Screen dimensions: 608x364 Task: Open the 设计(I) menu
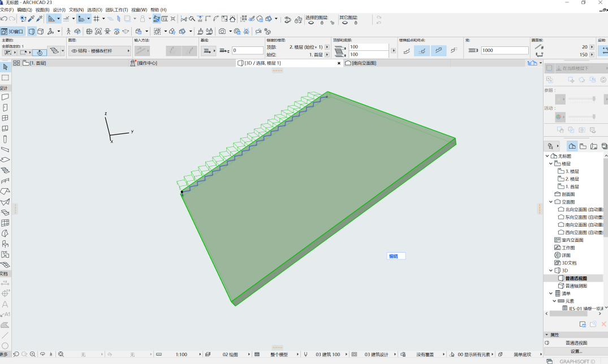[59, 10]
